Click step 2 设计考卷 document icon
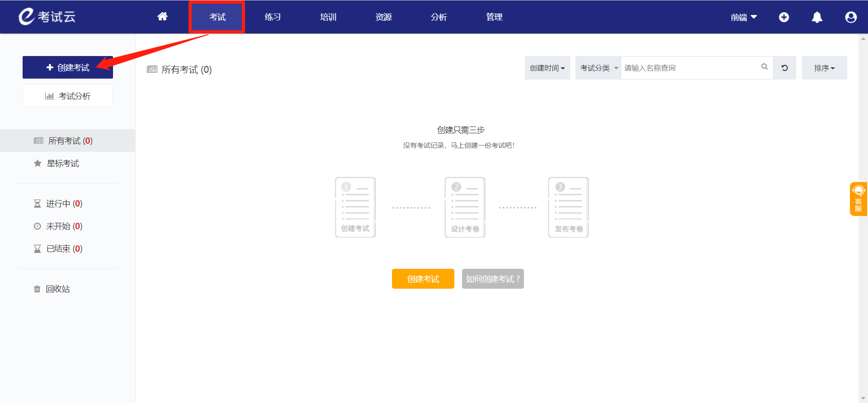 coord(465,207)
